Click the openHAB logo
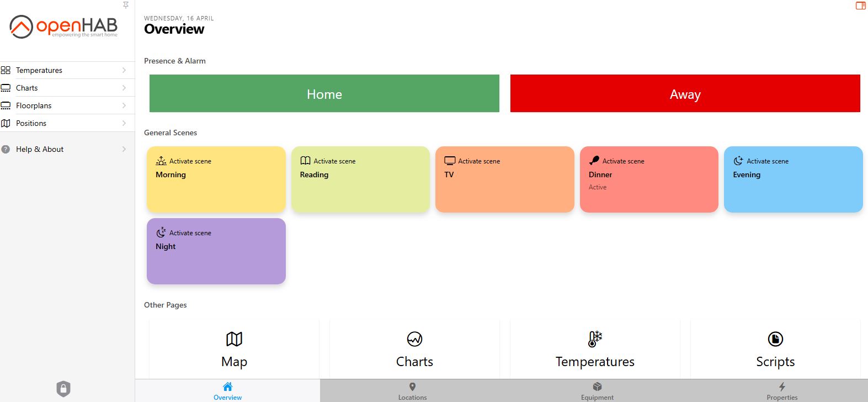Viewport: 868px width, 402px height. 64,27
